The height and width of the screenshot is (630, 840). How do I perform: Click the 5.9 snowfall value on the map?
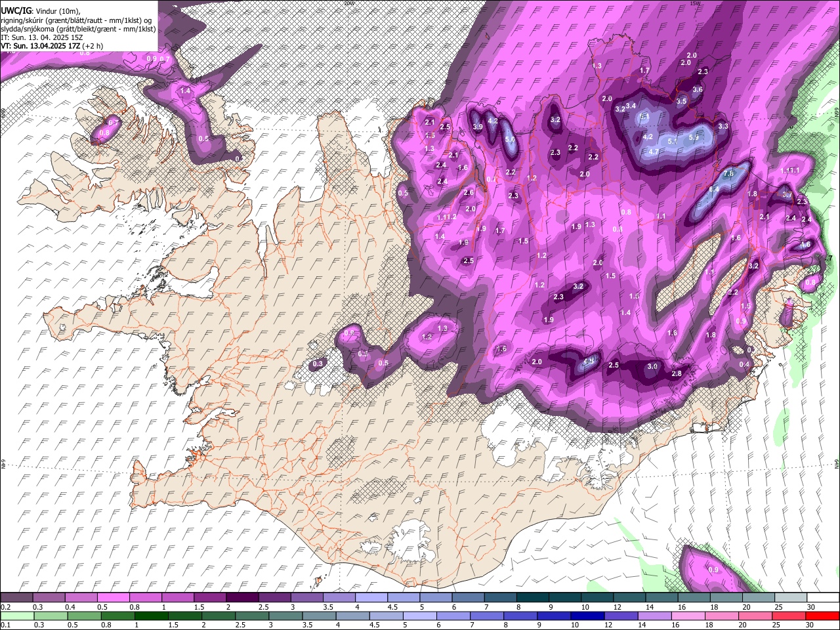(694, 137)
